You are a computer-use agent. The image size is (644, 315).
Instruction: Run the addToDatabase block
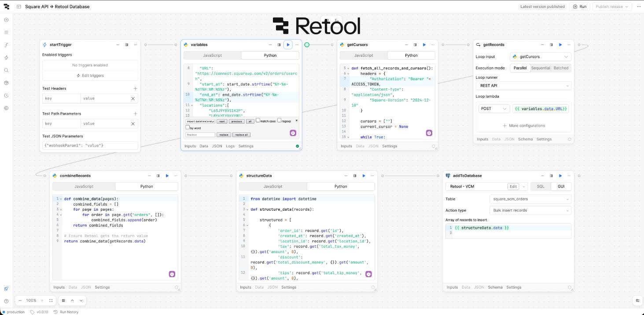pos(560,176)
